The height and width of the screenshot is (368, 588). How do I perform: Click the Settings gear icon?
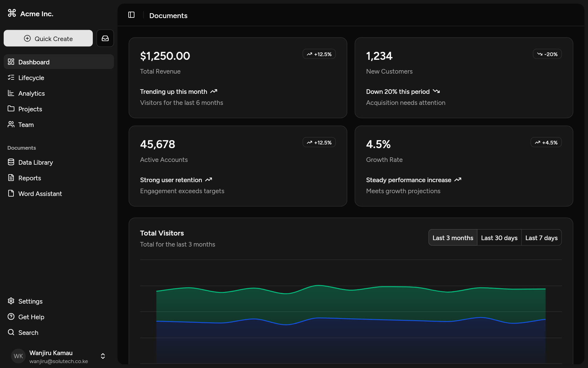(x=11, y=301)
